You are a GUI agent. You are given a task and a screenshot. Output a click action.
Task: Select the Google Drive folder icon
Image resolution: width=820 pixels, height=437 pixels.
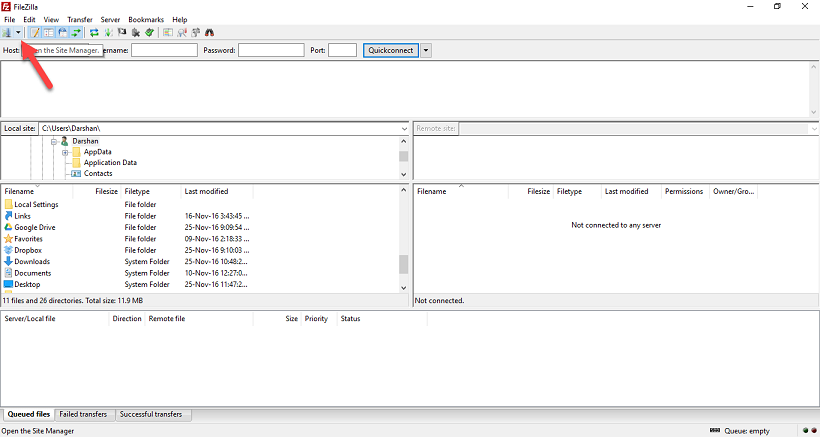point(8,227)
